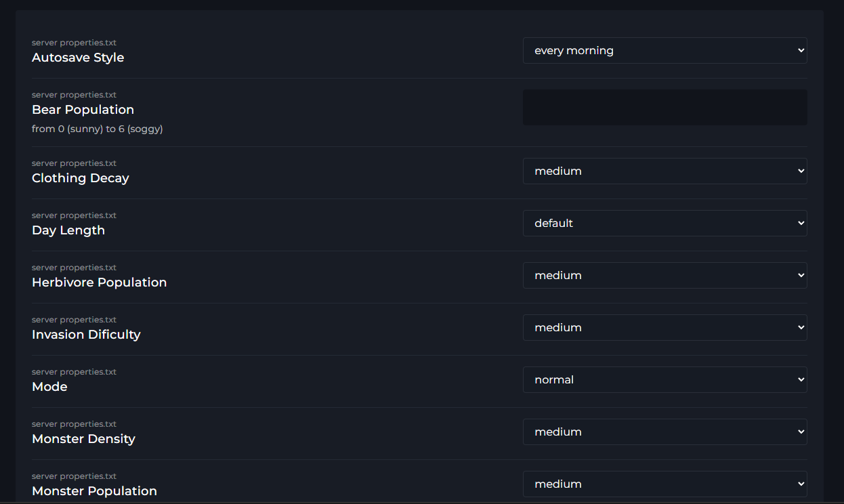Click the Herbivore Population label

tap(99, 282)
